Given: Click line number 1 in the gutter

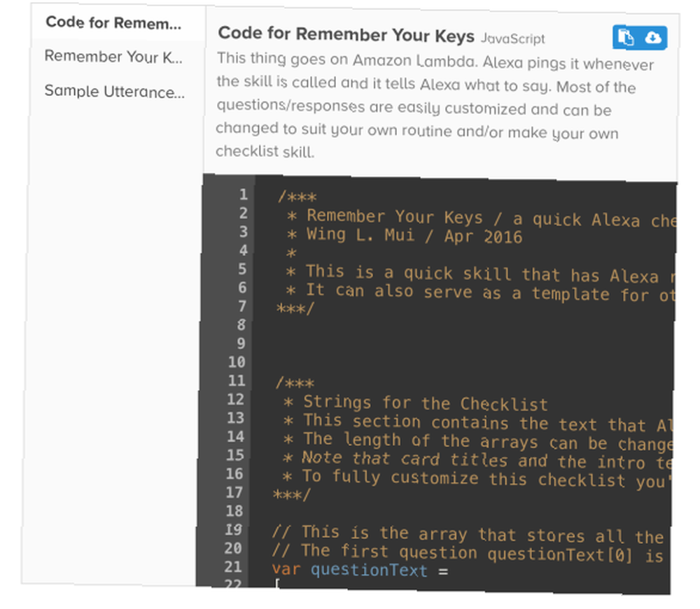Looking at the screenshot, I should tap(243, 194).
